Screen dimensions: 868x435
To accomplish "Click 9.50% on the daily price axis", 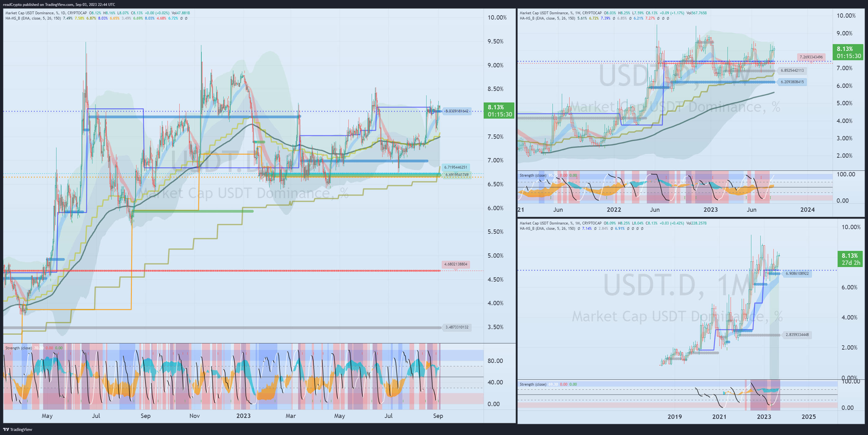I will click(495, 42).
